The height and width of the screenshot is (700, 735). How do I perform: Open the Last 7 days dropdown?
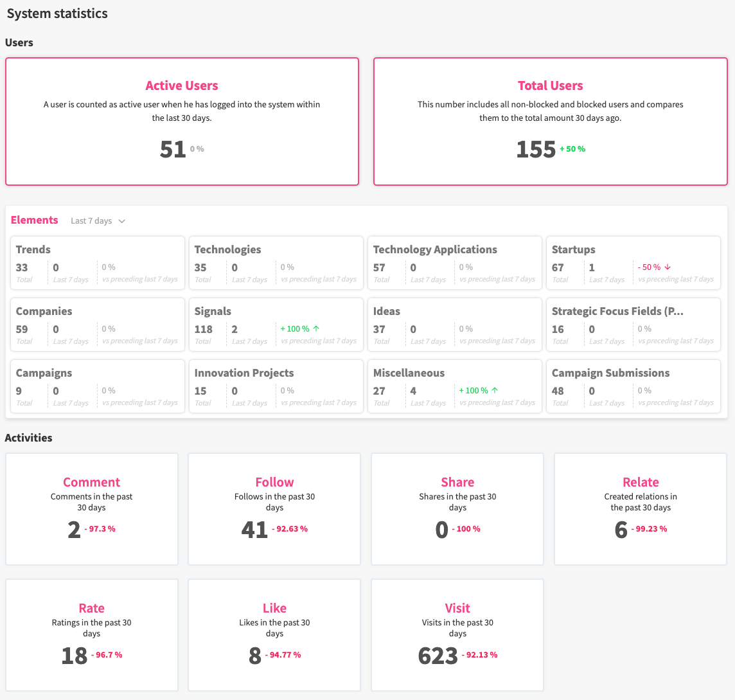[98, 221]
